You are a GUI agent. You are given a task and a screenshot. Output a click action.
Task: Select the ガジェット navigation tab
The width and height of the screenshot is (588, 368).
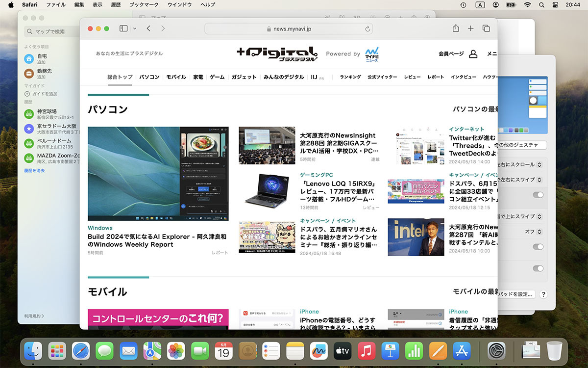pyautogui.click(x=244, y=77)
